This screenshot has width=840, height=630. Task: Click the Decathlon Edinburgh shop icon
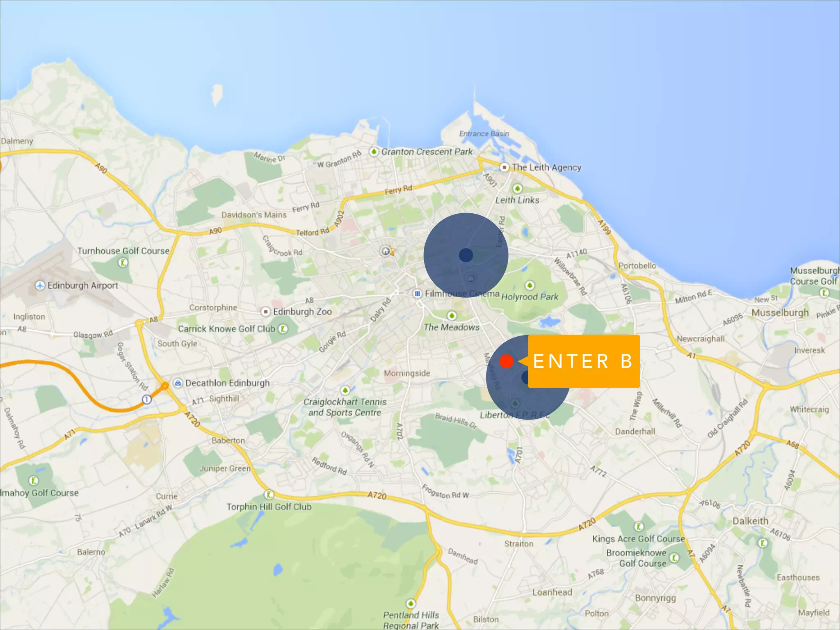coord(178,383)
